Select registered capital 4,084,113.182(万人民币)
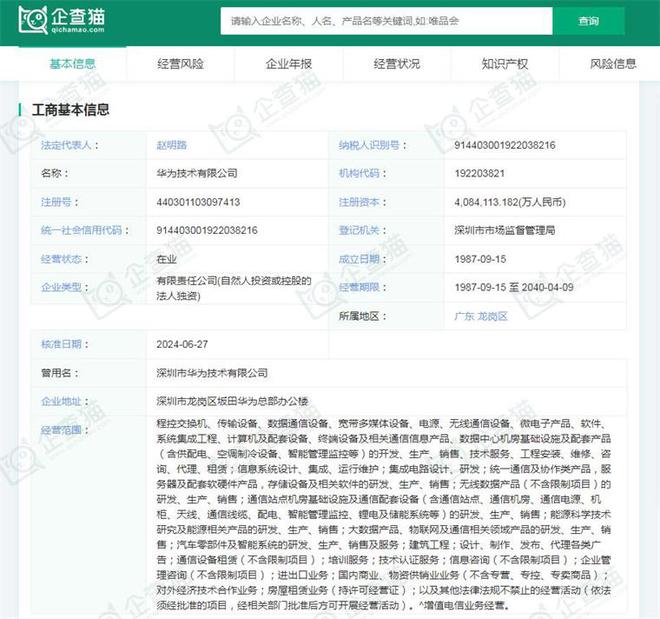This screenshot has width=660, height=619. click(x=510, y=202)
